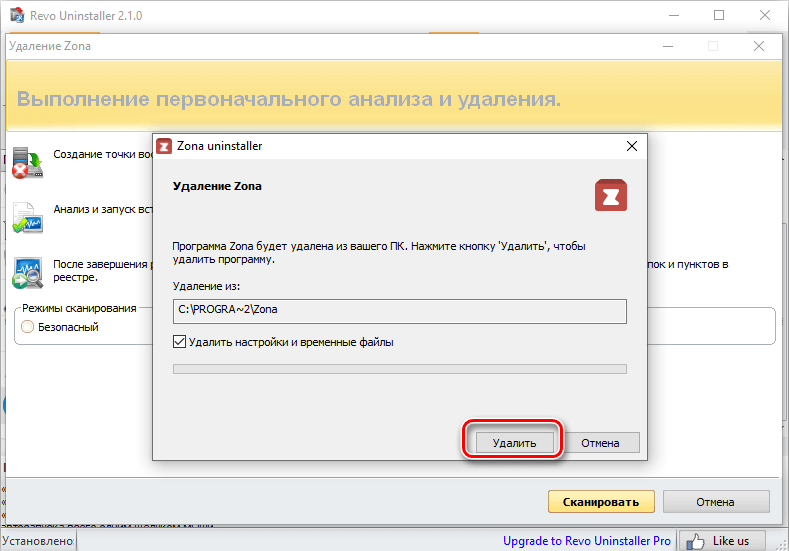
Task: Close the Zona uninstaller dialog
Action: click(x=632, y=146)
